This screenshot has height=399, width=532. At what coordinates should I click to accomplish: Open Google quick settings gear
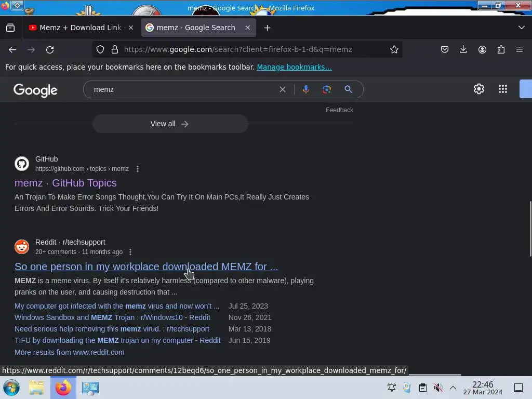478,89
